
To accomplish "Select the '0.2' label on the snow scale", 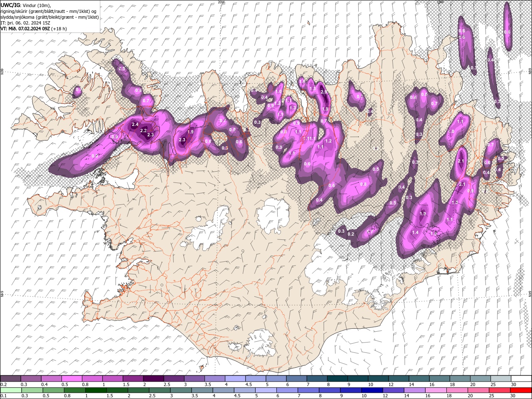I will [3, 384].
